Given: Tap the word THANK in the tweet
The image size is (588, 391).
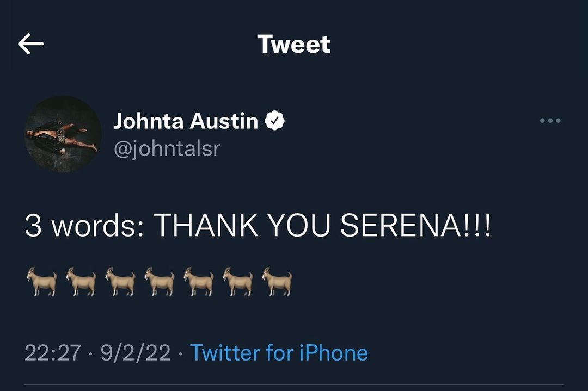Looking at the screenshot, I should 207,225.
